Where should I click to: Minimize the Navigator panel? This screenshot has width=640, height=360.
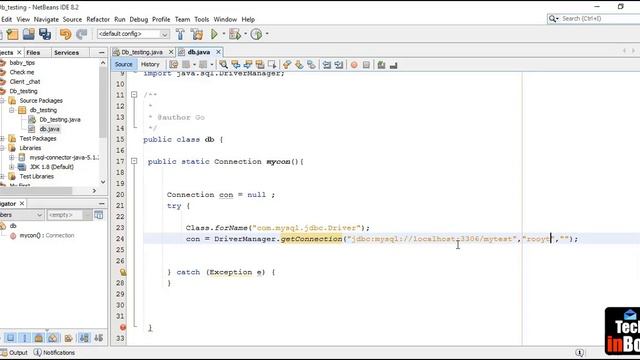click(101, 203)
